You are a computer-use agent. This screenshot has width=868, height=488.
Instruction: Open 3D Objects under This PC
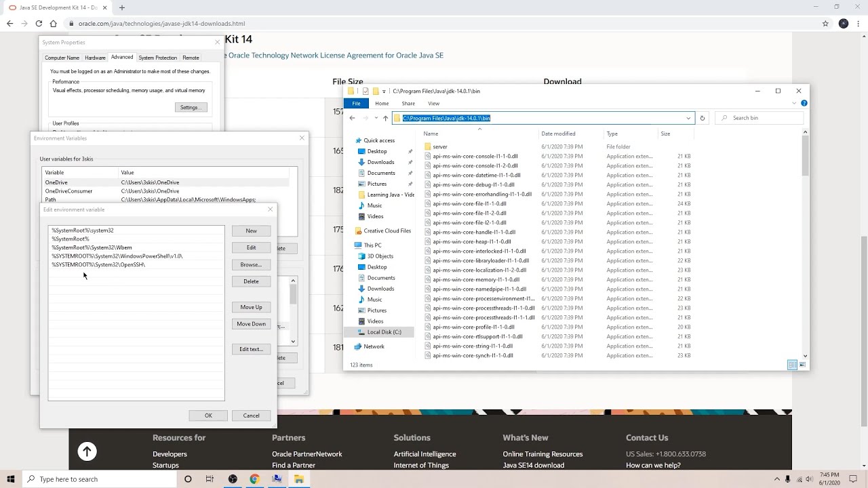(380, 256)
